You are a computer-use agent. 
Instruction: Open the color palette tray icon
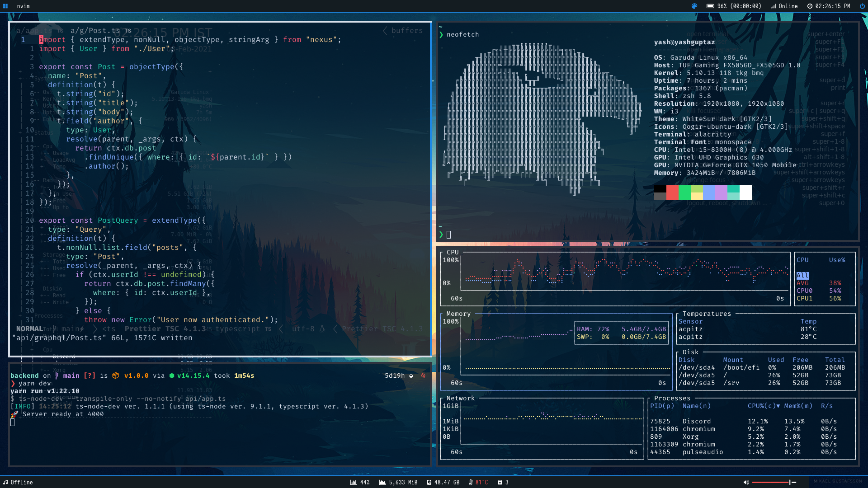pyautogui.click(x=694, y=6)
